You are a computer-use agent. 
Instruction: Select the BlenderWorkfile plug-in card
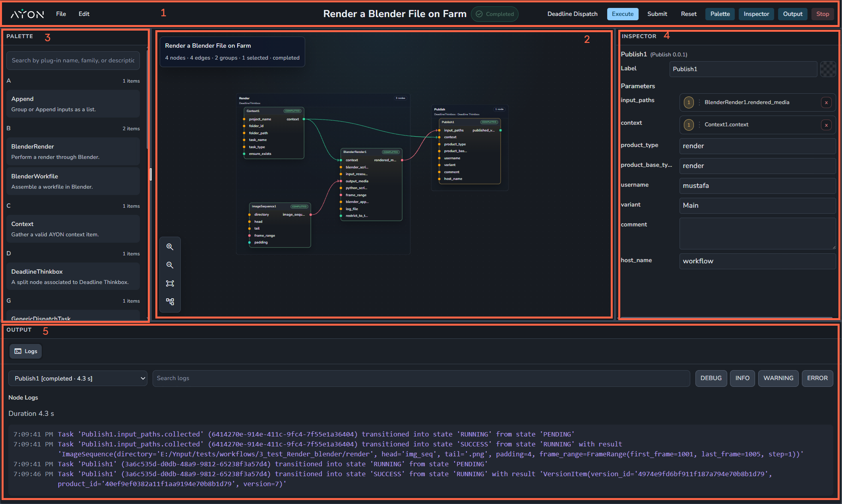(73, 181)
